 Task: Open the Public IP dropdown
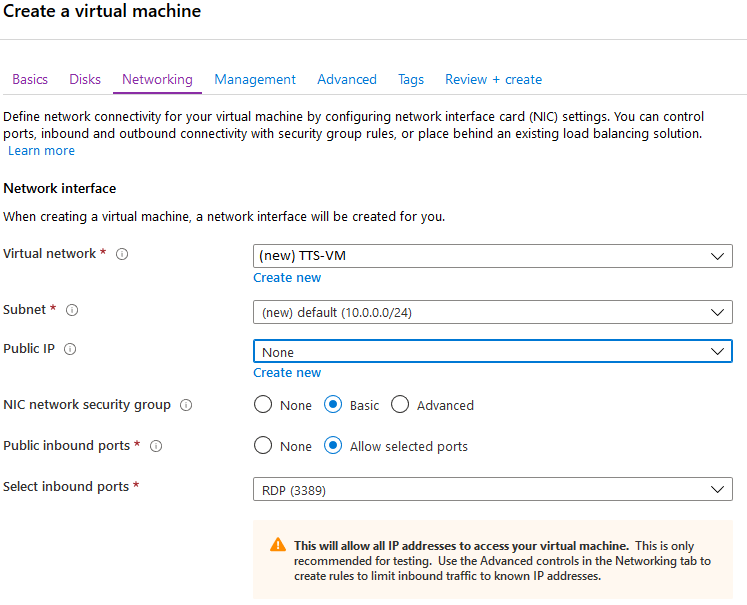point(492,352)
